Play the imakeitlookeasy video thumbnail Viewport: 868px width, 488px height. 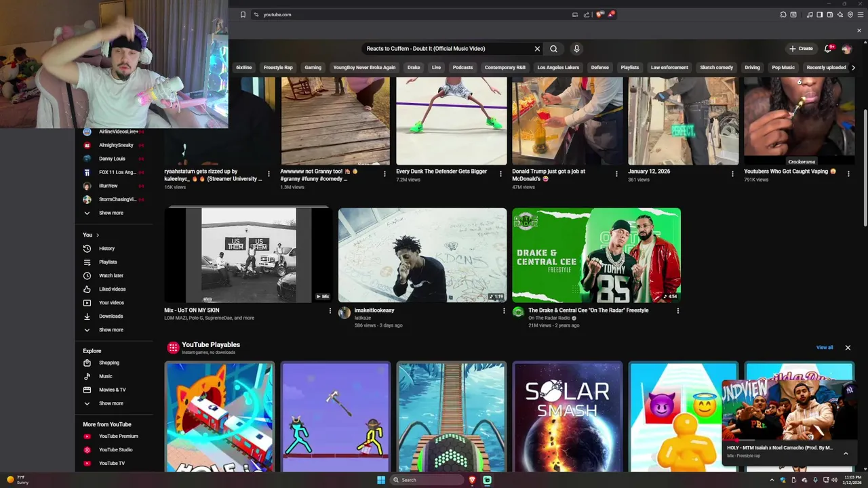click(422, 255)
